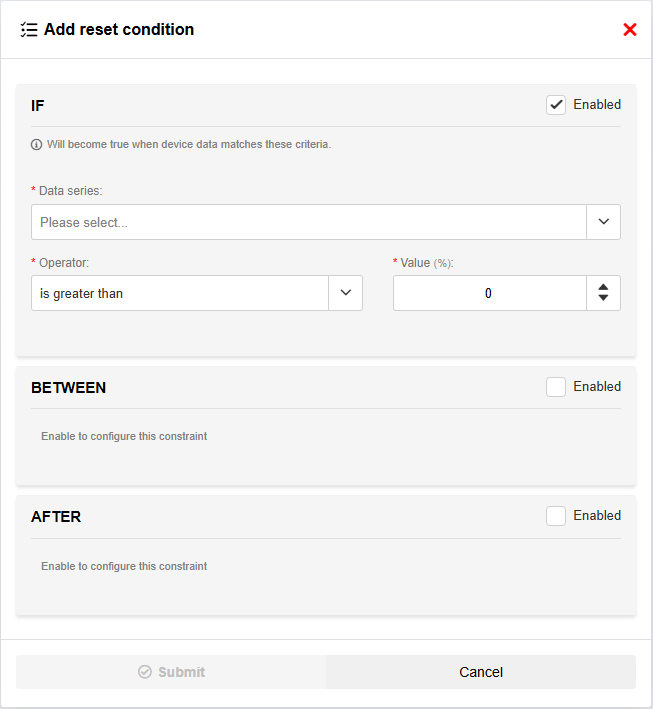
Task: Disable the IF condition checkbox
Action: [556, 105]
